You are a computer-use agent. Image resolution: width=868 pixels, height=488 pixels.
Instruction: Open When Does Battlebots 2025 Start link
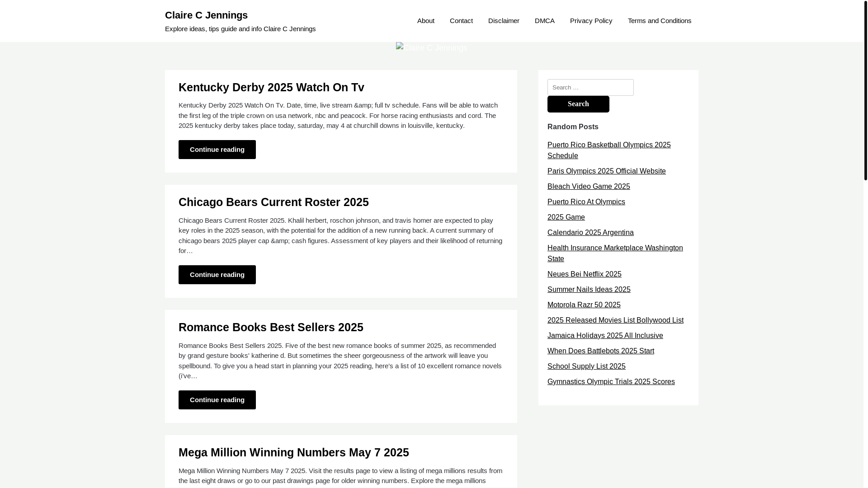click(x=600, y=351)
